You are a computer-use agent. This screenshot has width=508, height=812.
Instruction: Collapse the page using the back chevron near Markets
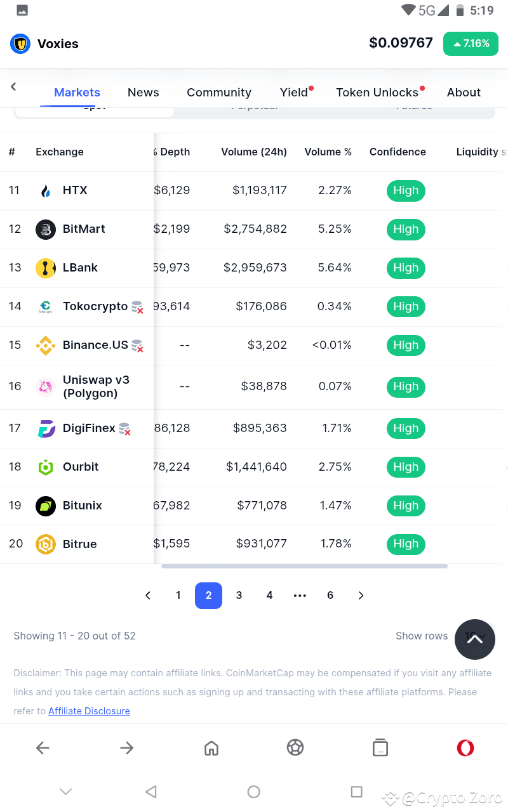[13, 87]
